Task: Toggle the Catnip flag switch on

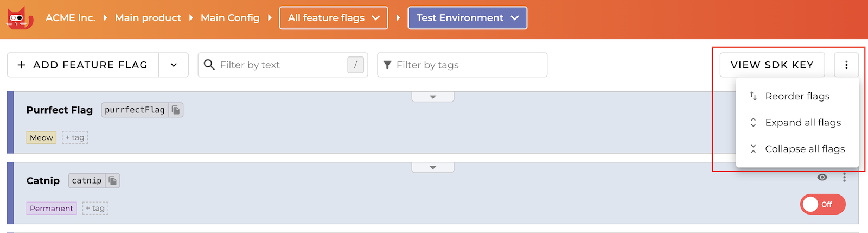Action: tap(822, 204)
